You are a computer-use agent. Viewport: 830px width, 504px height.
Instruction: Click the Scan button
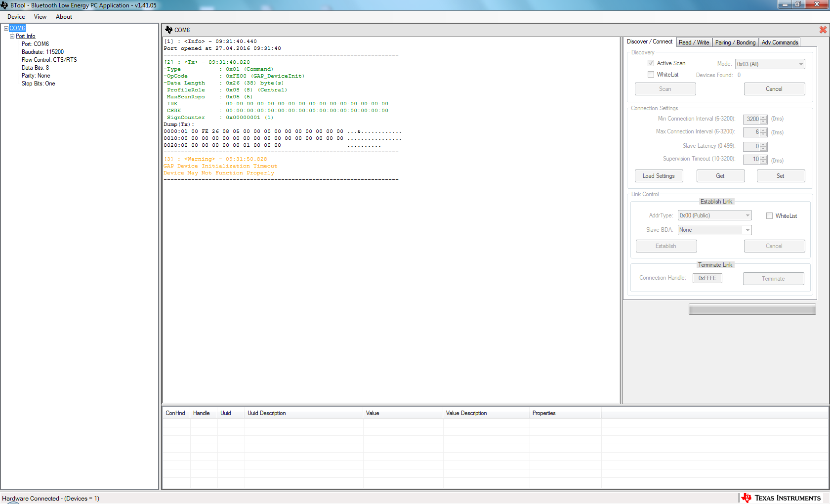(x=665, y=89)
